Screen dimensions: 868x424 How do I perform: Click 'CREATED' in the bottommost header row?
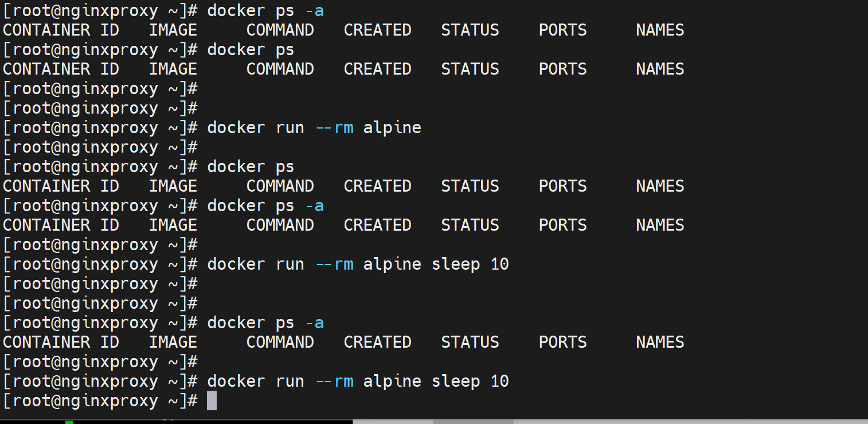point(377,342)
